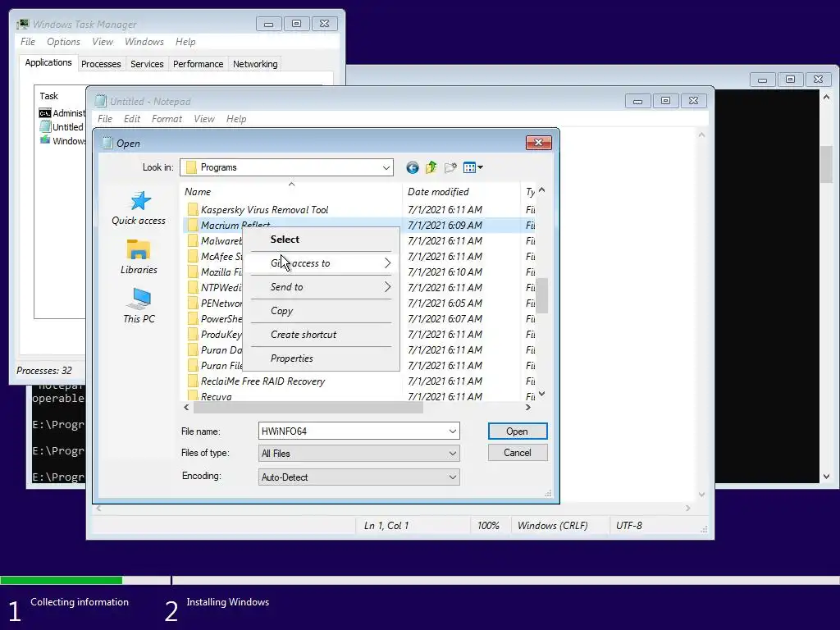
Task: Close the Open dialog
Action: [x=538, y=143]
